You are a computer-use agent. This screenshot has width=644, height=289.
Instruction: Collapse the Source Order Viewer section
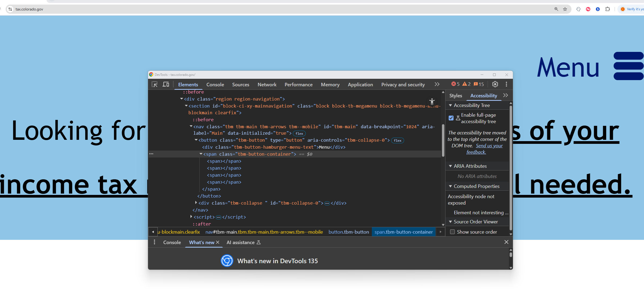click(451, 222)
